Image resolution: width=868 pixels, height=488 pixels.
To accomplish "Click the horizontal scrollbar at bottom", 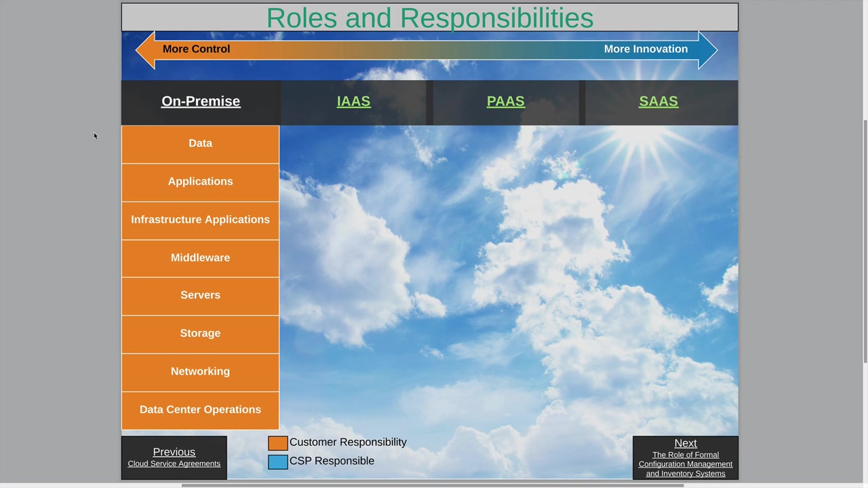I will 433,485.
